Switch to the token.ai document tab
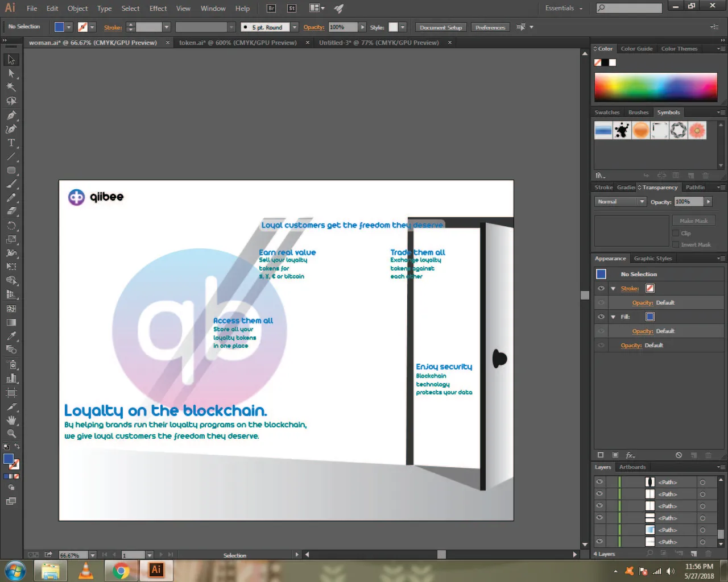Screen dimensions: 728x582 (x=238, y=43)
